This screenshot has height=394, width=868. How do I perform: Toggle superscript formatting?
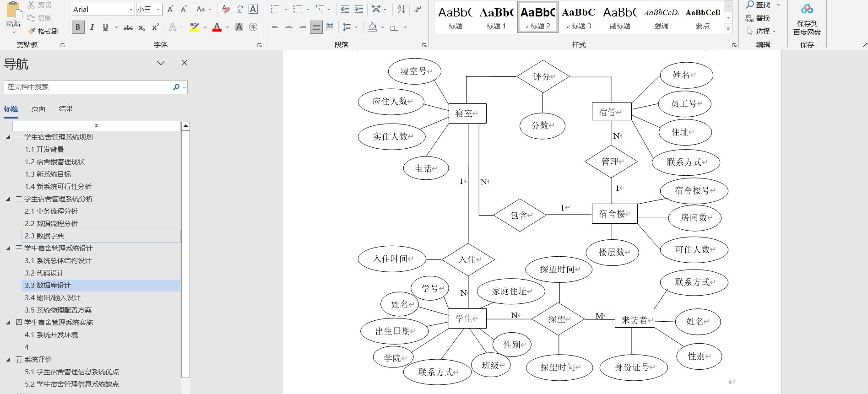156,27
